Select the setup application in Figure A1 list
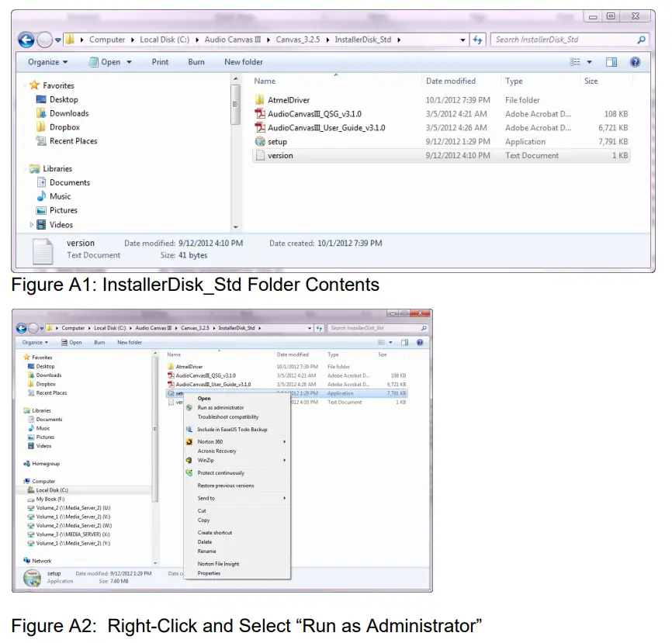The image size is (672, 643). point(276,142)
